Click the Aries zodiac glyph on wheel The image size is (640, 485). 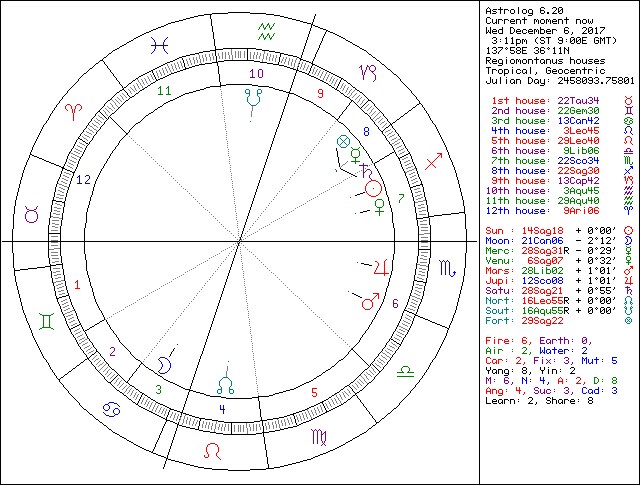(73, 112)
